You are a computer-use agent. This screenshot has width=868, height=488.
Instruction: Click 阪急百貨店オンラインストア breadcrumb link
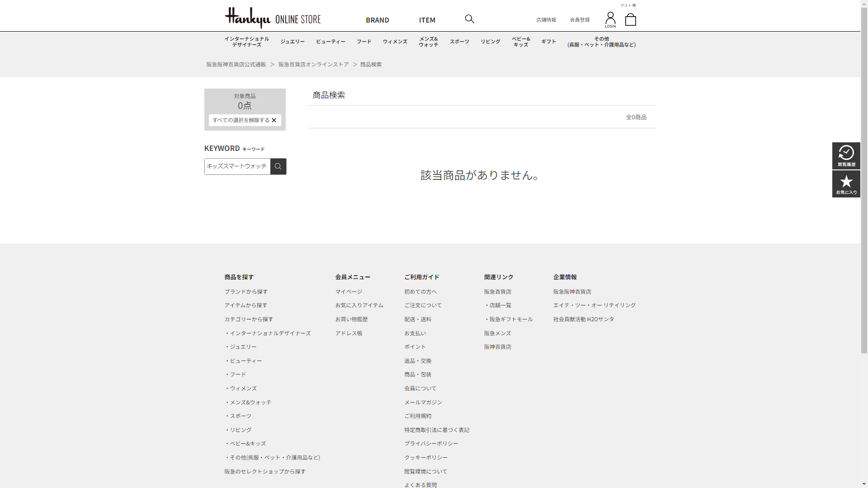click(x=313, y=65)
